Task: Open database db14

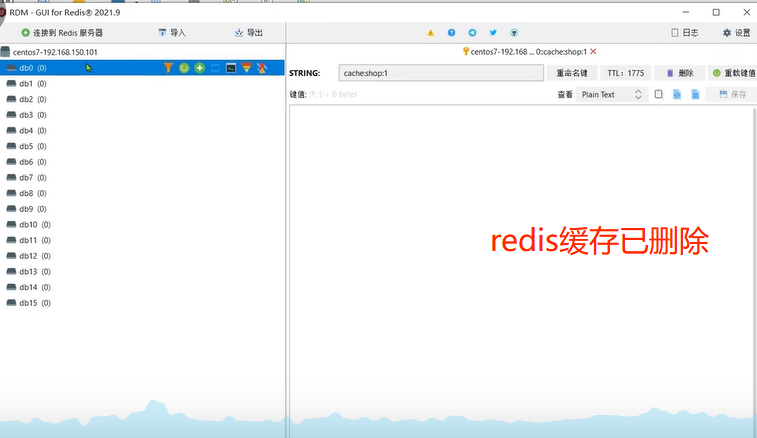Action: (x=35, y=287)
